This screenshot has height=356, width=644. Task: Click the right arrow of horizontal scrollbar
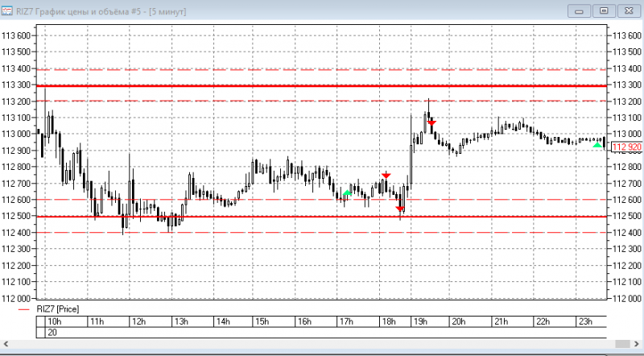[x=638, y=344]
